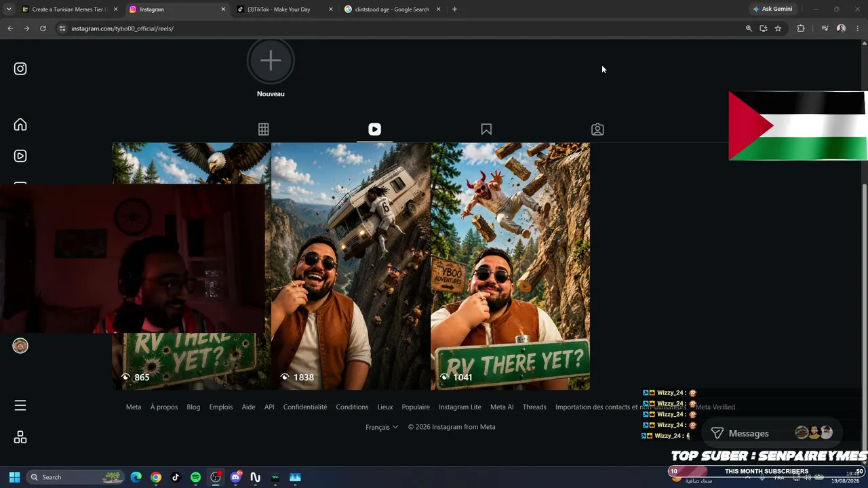This screenshot has height=488, width=868.
Task: Open the Meta footer link
Action: pos(134,407)
